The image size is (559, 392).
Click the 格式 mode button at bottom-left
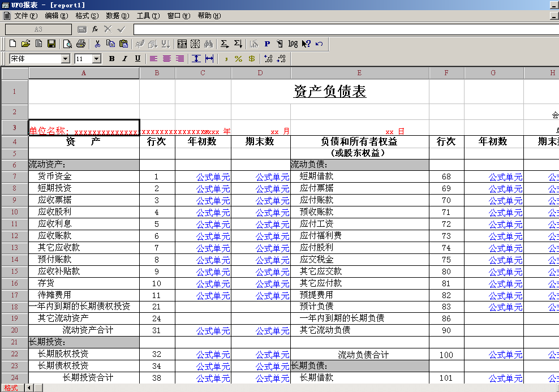point(11,387)
